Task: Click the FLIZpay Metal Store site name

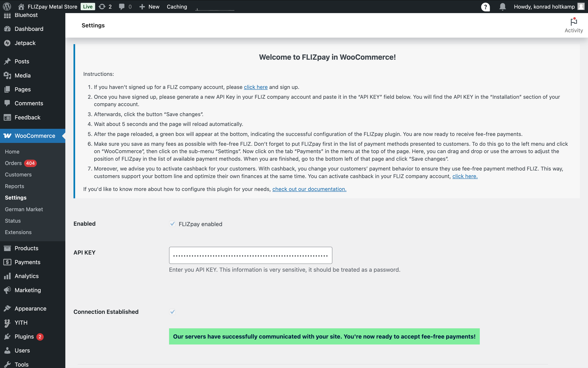Action: tap(52, 7)
